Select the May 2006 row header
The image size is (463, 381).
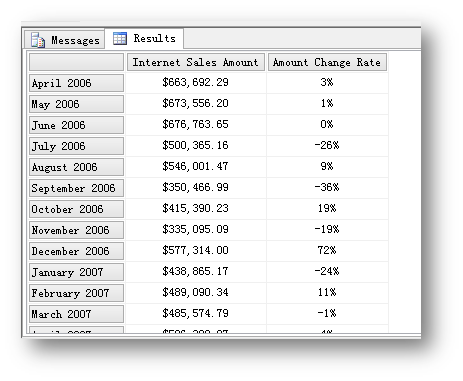[x=76, y=104]
